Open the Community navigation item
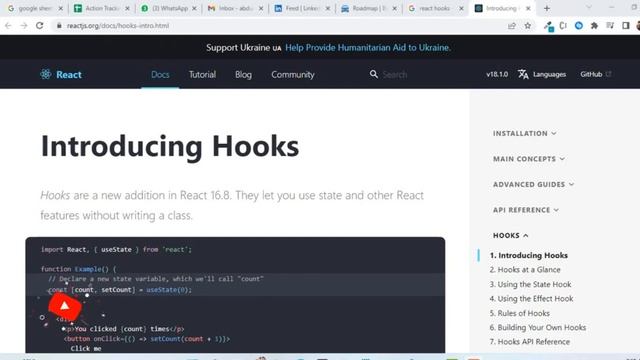The image size is (640, 360). 293,75
